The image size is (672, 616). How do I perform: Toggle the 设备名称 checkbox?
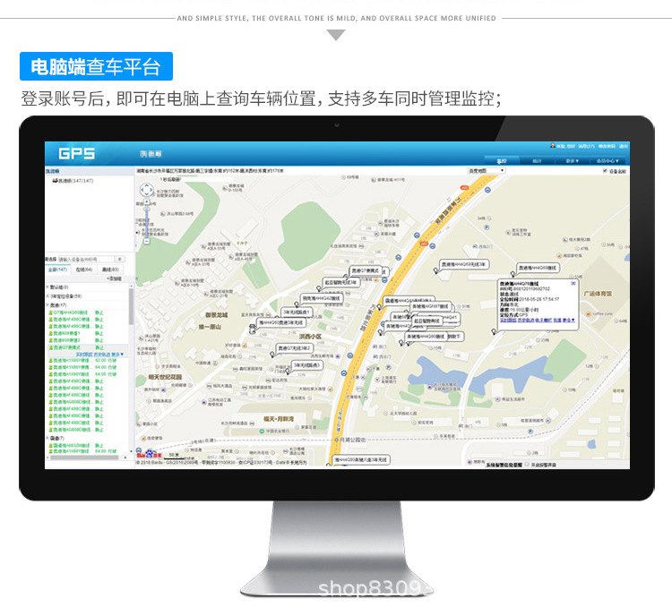(x=605, y=171)
